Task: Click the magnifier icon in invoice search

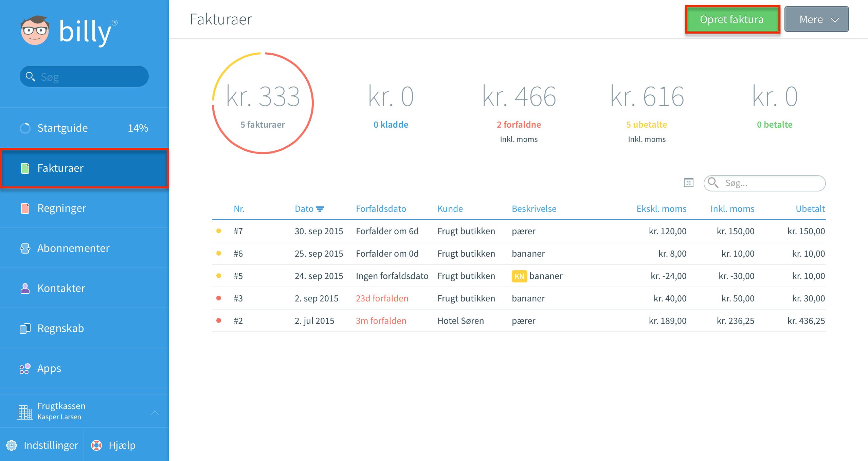Action: (x=713, y=183)
